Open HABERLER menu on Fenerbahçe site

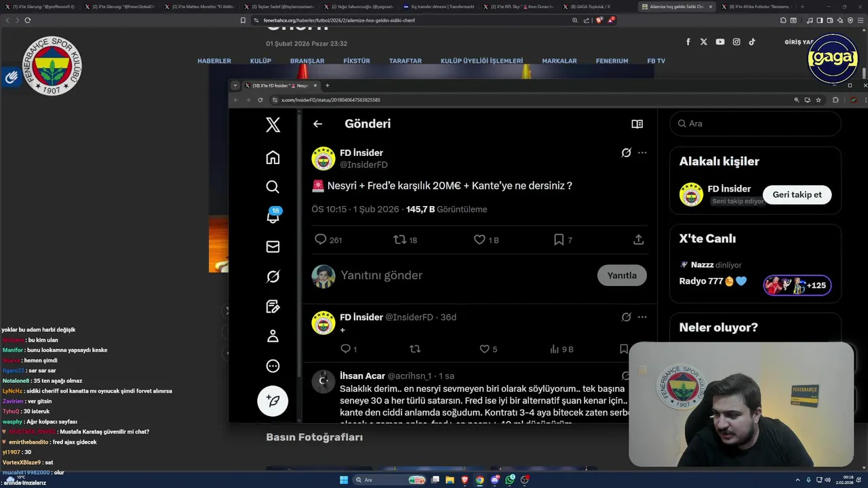[x=214, y=61]
